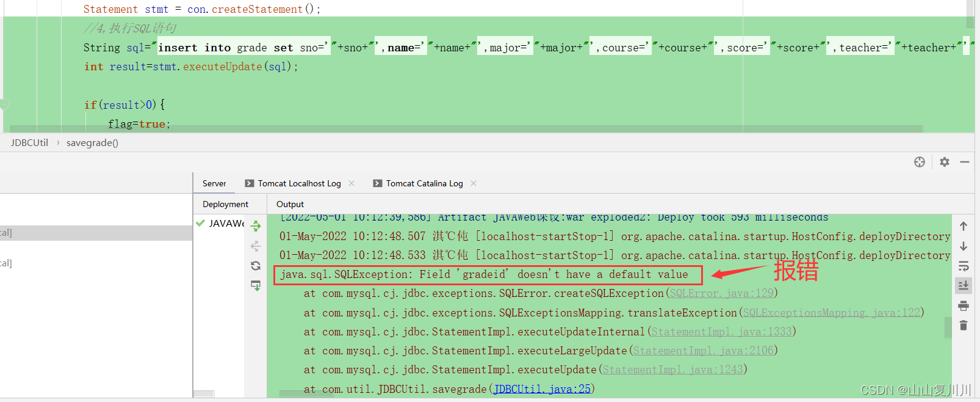Close the Tomcat Localhost Log tab

351,183
